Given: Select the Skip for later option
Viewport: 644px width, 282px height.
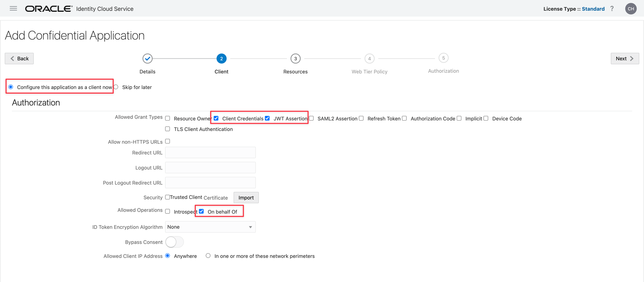Looking at the screenshot, I should coord(116,87).
